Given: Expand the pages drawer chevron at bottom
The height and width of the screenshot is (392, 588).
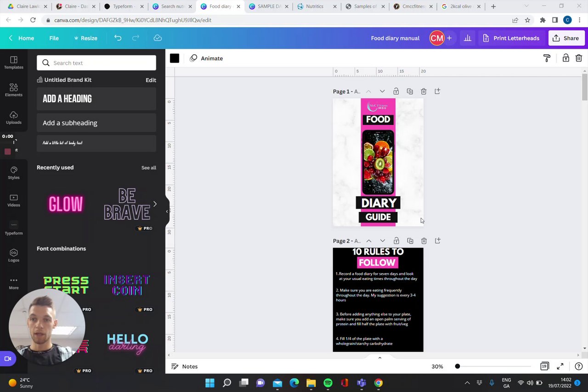Looking at the screenshot, I should [379, 358].
